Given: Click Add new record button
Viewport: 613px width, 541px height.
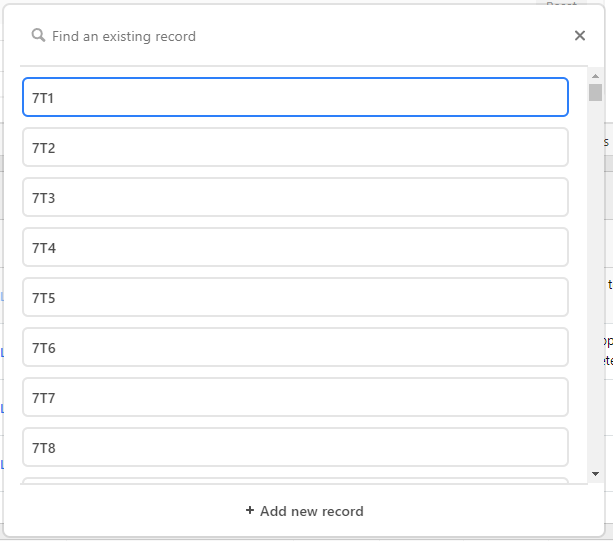Looking at the screenshot, I should [x=304, y=511].
